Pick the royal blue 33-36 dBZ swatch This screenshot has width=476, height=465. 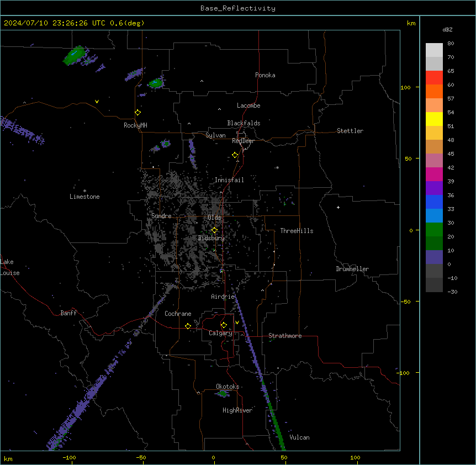tap(434, 202)
